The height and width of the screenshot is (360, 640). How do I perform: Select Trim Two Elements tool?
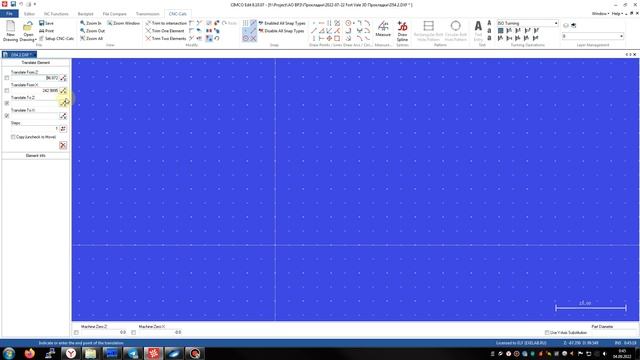pos(166,38)
